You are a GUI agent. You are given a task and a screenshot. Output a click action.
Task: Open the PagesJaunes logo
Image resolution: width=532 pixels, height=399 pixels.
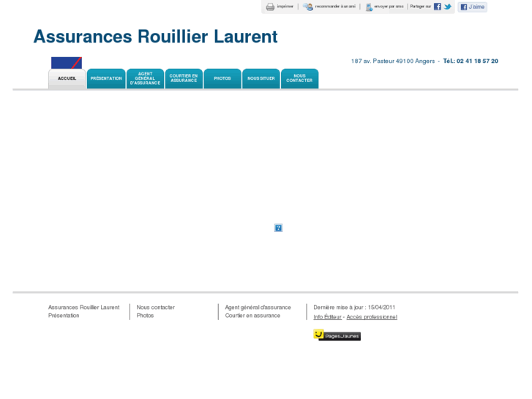(x=337, y=335)
